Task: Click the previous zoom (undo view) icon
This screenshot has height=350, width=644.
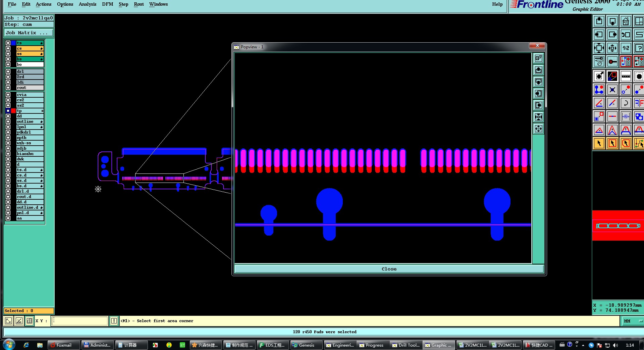Action: coord(626,35)
